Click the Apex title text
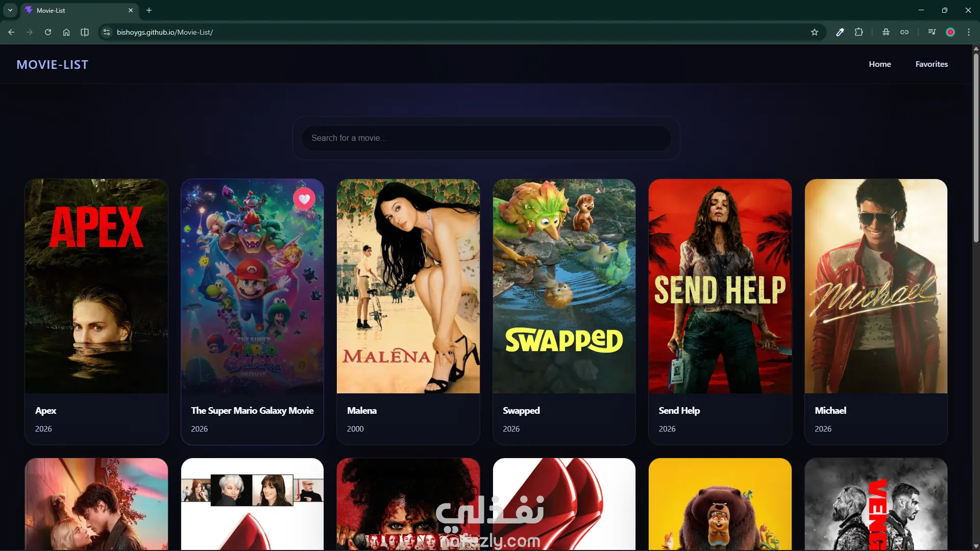The width and height of the screenshot is (980, 551). tap(45, 411)
